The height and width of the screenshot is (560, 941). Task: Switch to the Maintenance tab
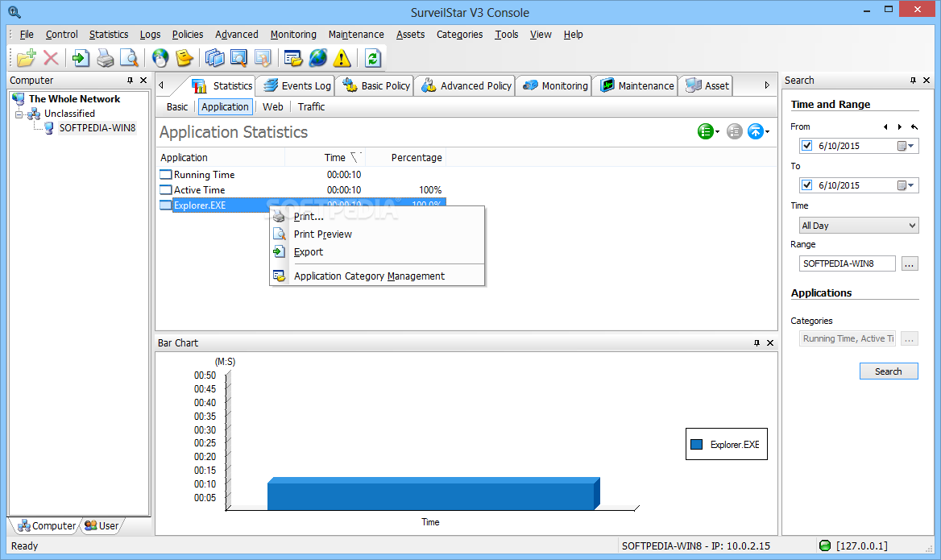pos(636,86)
